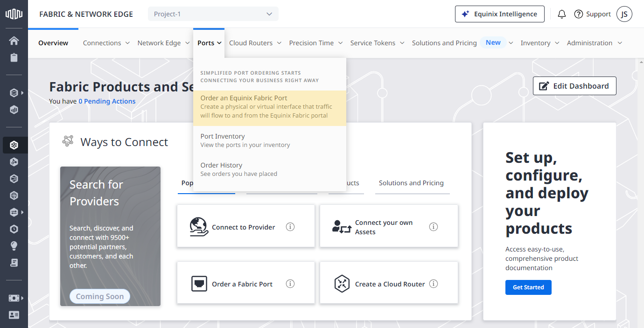Click the Fabric Port ethernet card icon
The image size is (644, 328).
point(199,284)
